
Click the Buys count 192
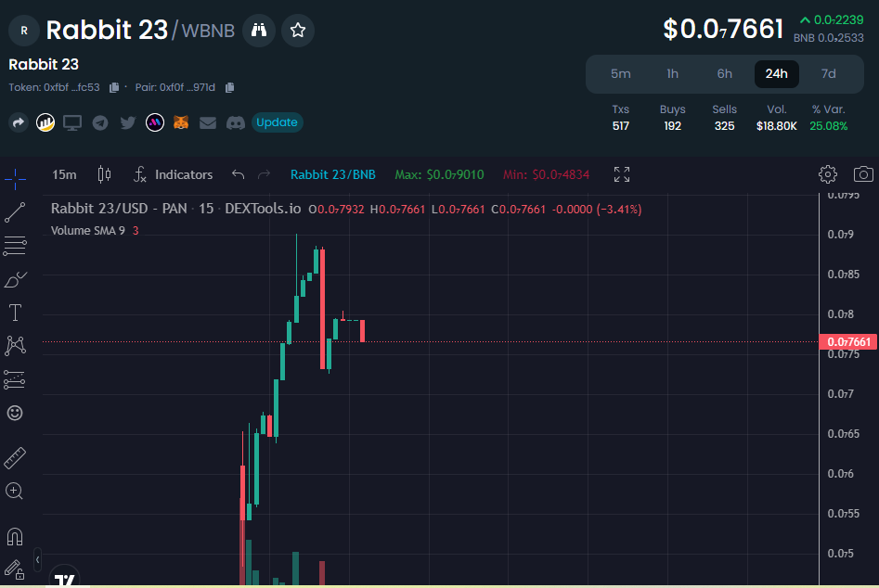[x=673, y=126]
